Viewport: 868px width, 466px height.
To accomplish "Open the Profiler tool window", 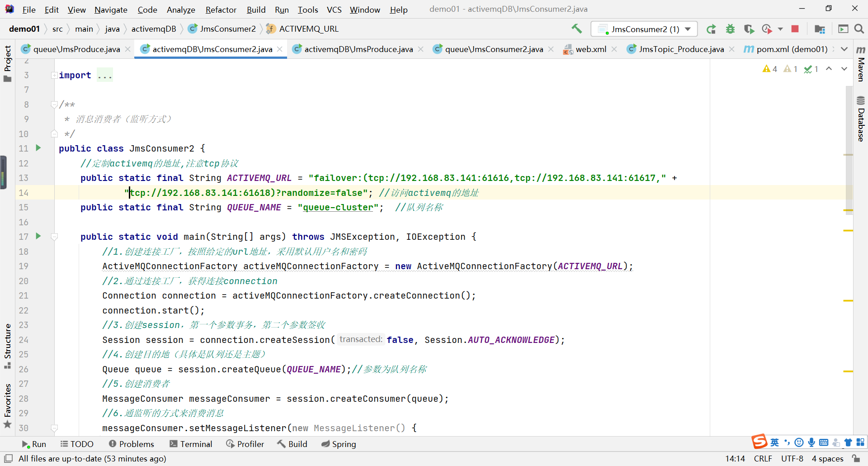I will tap(245, 444).
